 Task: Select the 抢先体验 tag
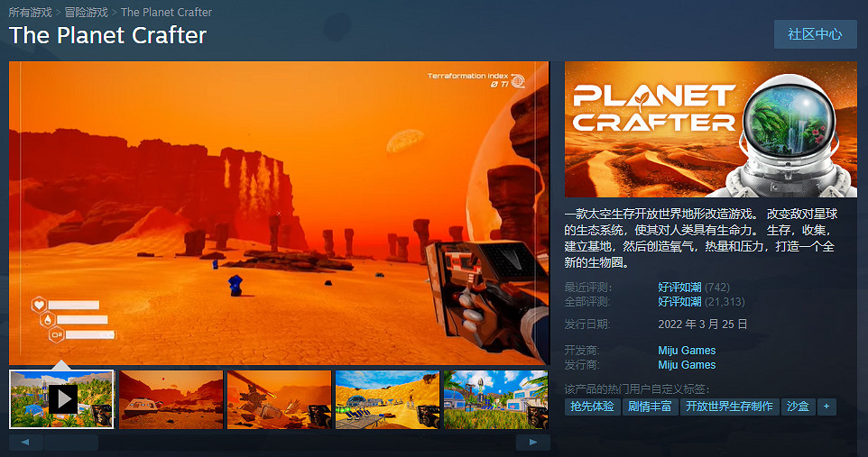592,407
